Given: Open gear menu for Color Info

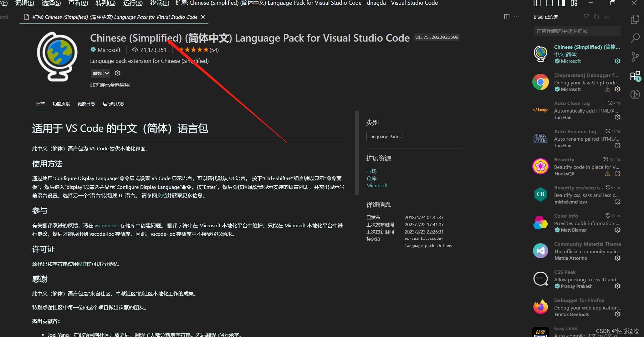Looking at the screenshot, I should coord(617,230).
